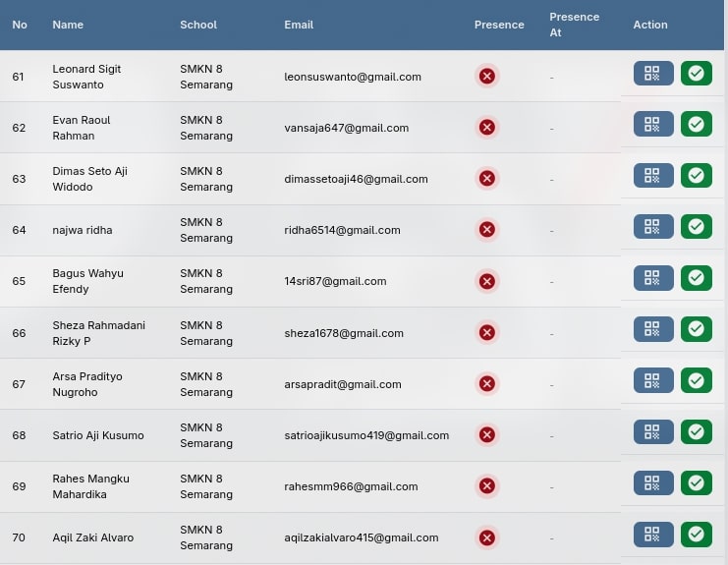Show QR code for Aqil Zaki Alvaro
The height and width of the screenshot is (565, 728).
point(653,535)
